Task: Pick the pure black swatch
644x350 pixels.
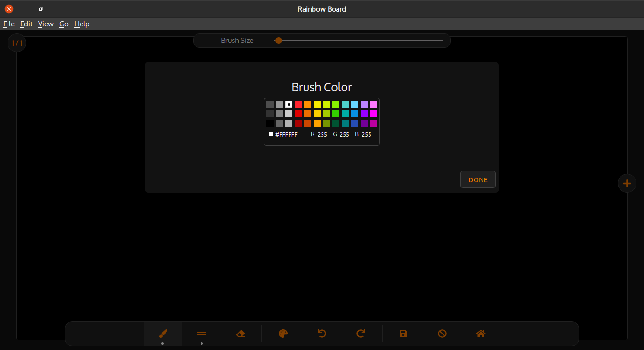Action: click(270, 123)
